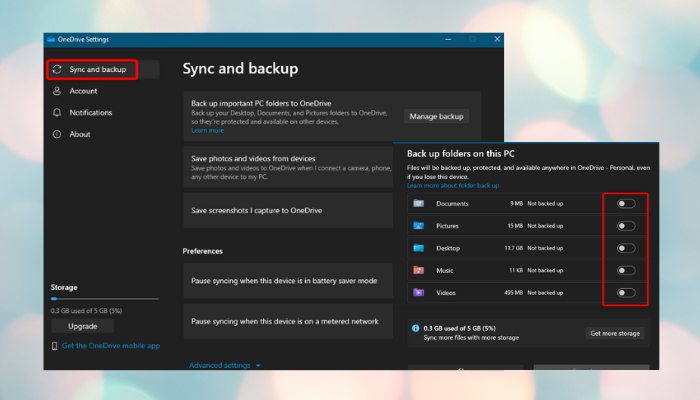
Task: Click the About info icon
Action: click(x=57, y=134)
